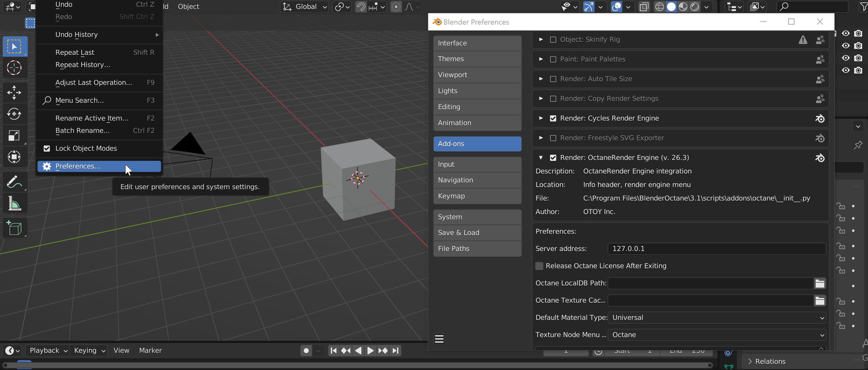Open the Object menu

click(188, 6)
